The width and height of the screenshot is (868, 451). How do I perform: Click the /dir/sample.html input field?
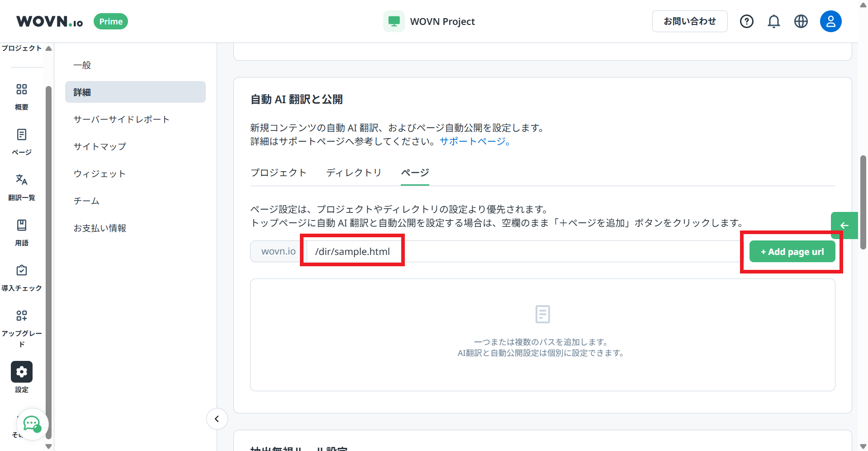pos(353,251)
